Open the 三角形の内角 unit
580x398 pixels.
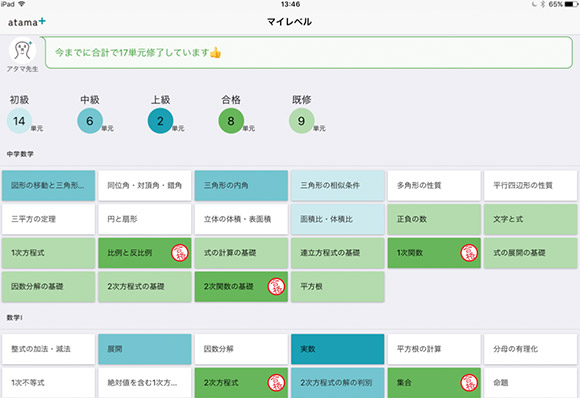(x=241, y=186)
